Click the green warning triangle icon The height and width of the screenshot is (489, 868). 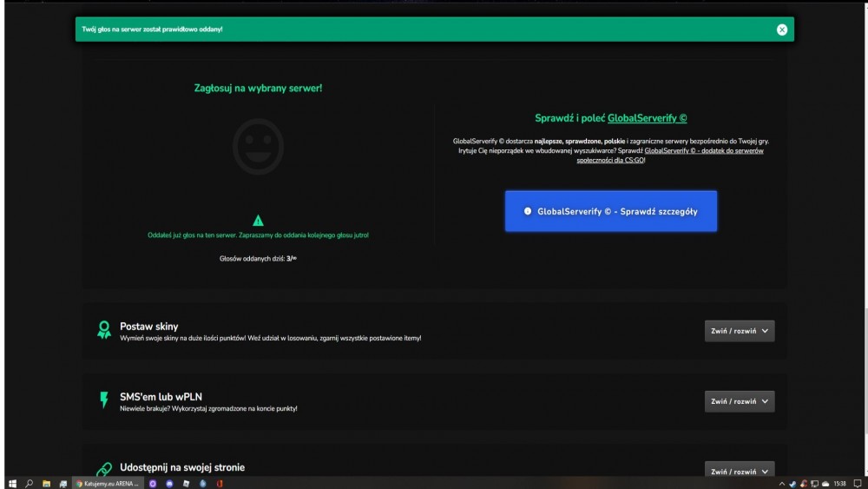click(x=258, y=221)
